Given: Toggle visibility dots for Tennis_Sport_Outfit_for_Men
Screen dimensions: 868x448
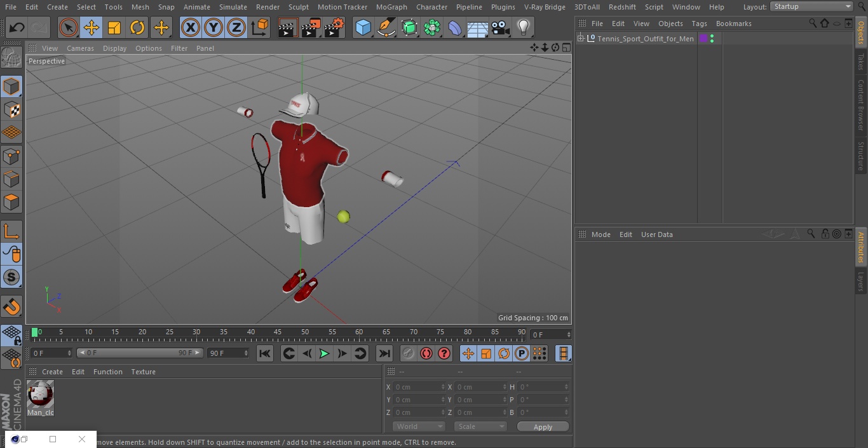Looking at the screenshot, I should 712,39.
